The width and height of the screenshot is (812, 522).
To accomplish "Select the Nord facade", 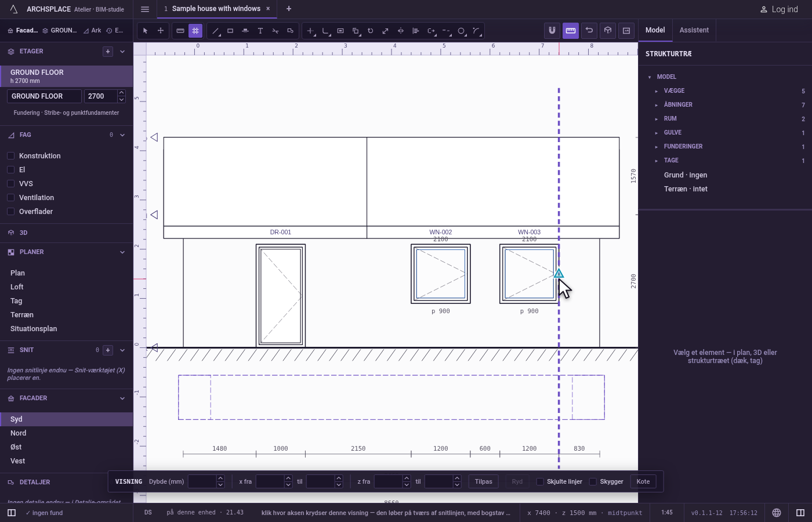I will 67,433.
